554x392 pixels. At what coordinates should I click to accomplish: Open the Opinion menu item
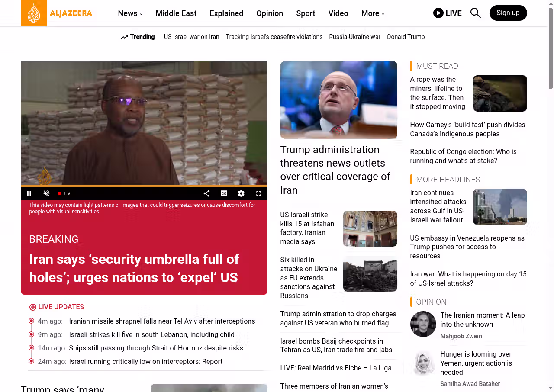point(270,13)
